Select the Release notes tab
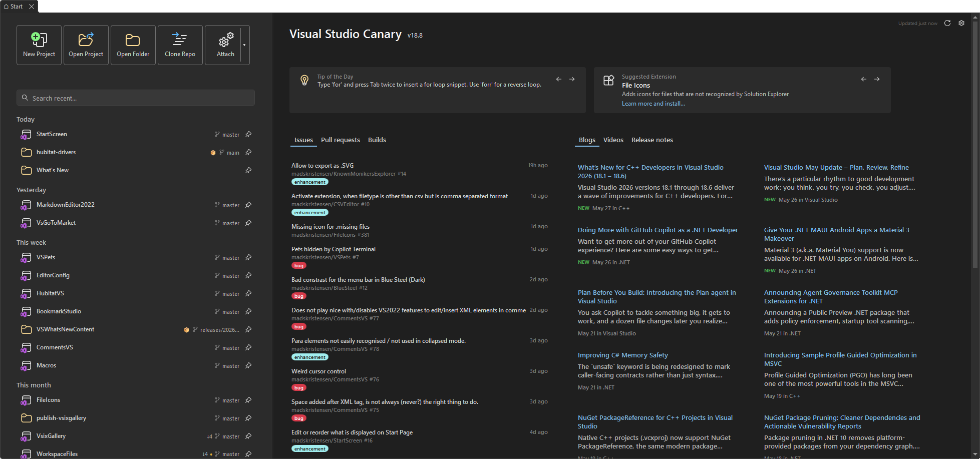The height and width of the screenshot is (459, 980). pyautogui.click(x=652, y=140)
